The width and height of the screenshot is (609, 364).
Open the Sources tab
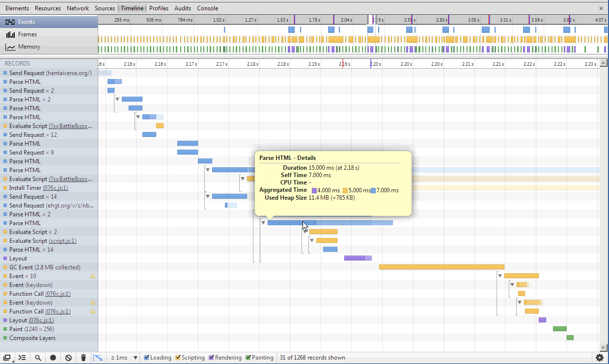click(x=105, y=8)
